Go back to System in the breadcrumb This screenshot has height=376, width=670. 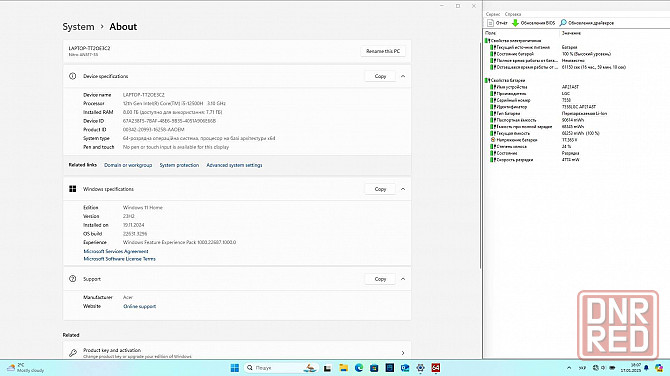[x=78, y=26]
